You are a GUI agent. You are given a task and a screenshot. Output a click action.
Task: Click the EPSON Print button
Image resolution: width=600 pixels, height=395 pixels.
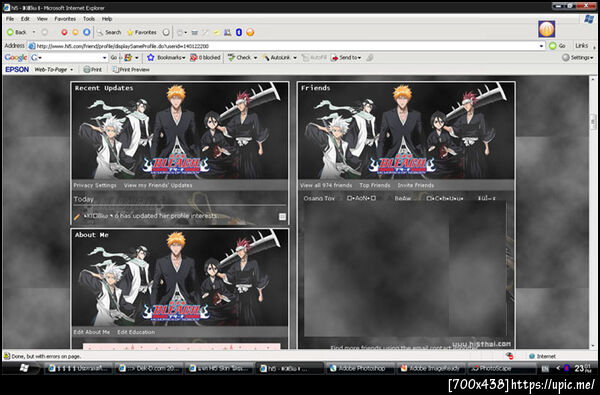coord(93,69)
